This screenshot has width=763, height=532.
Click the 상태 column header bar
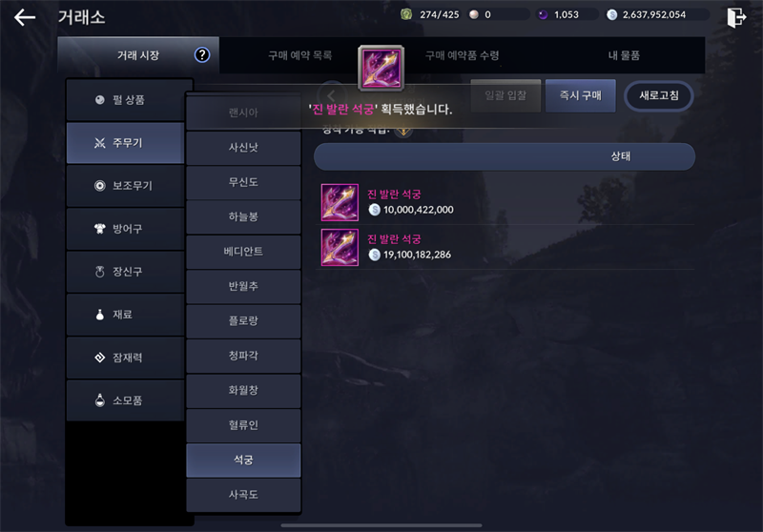[x=505, y=156]
